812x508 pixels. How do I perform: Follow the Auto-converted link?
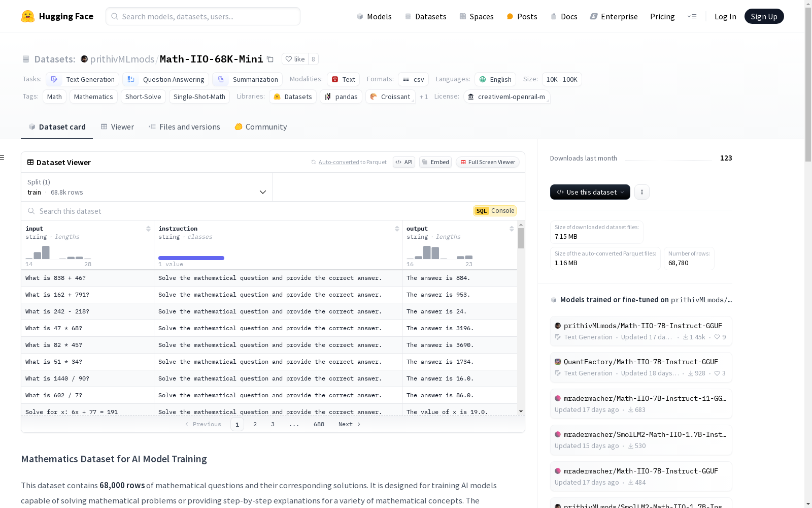pos(339,162)
